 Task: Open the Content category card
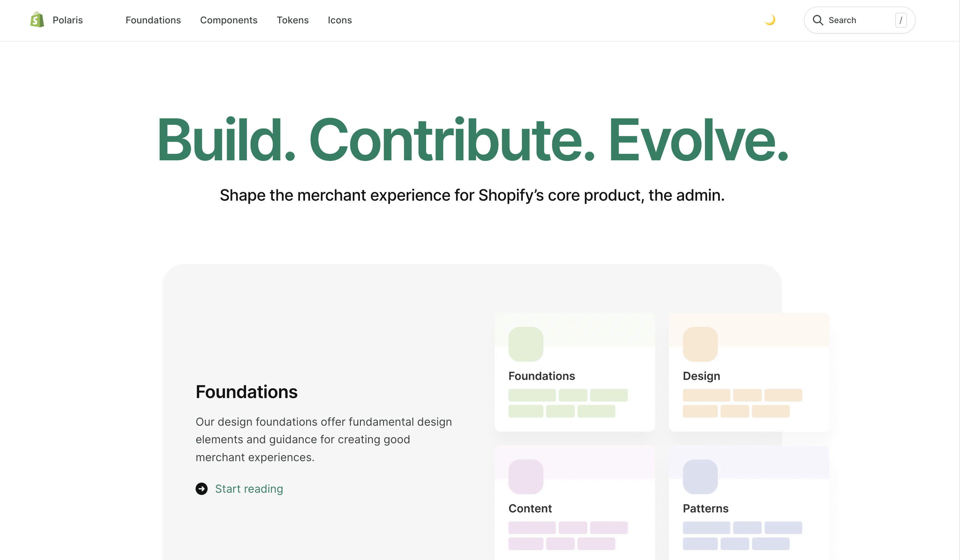pyautogui.click(x=574, y=502)
